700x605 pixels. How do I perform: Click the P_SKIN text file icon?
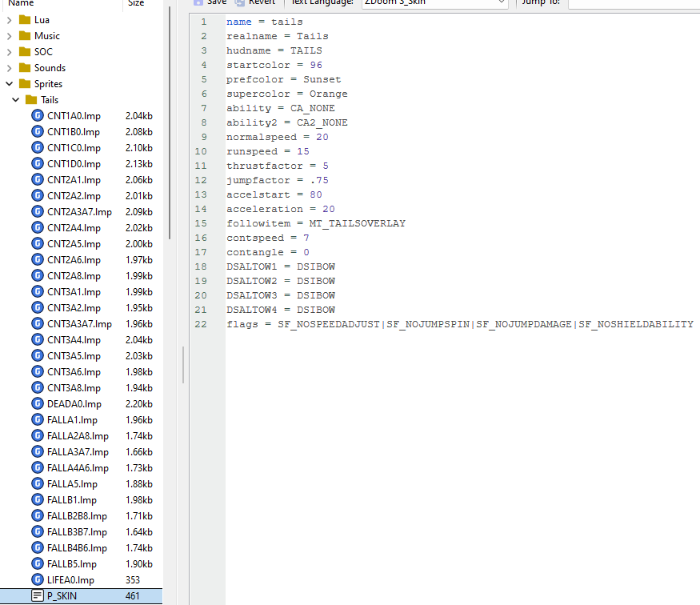click(38, 595)
